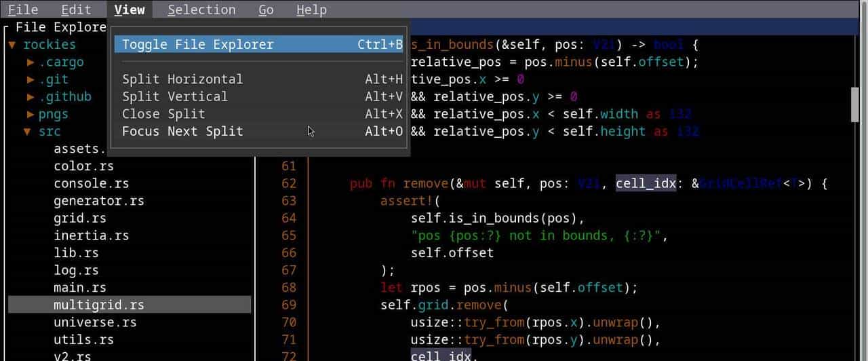868x361 pixels.
Task: Open the File menu
Action: (x=23, y=9)
